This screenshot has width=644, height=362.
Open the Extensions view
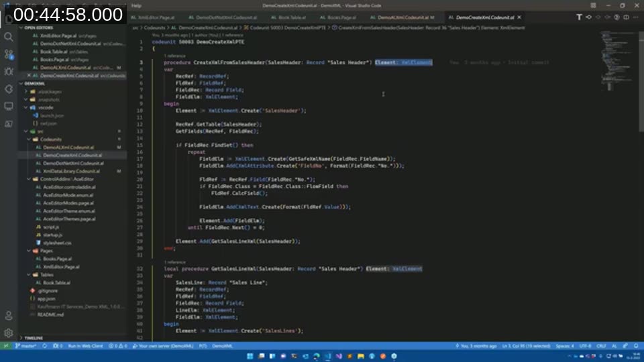[x=9, y=89]
